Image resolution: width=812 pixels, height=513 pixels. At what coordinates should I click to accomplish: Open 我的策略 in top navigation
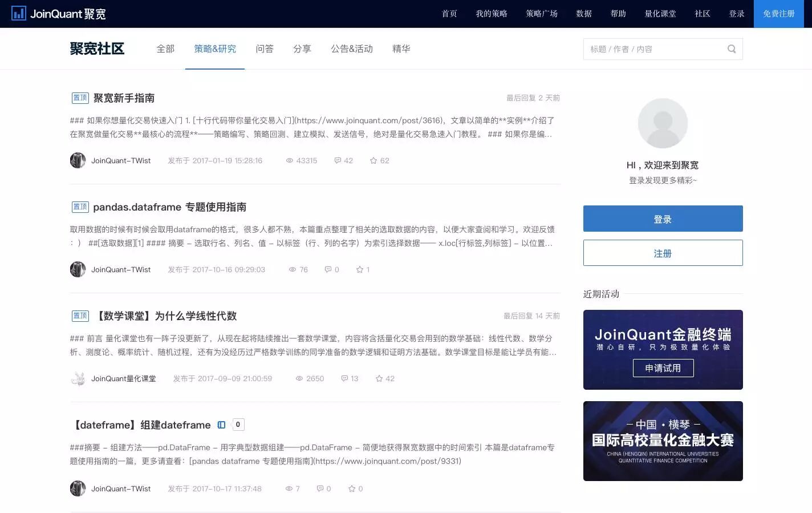point(492,14)
